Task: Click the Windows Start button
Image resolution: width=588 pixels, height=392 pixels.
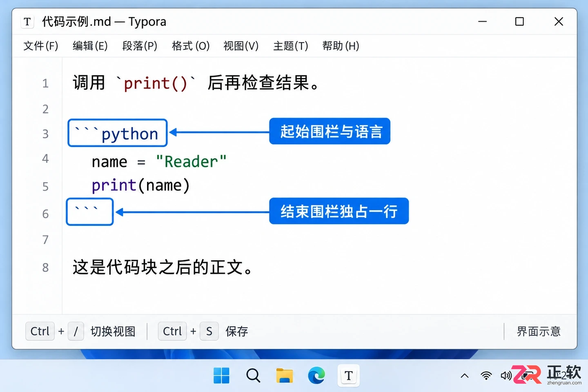Action: pos(221,375)
